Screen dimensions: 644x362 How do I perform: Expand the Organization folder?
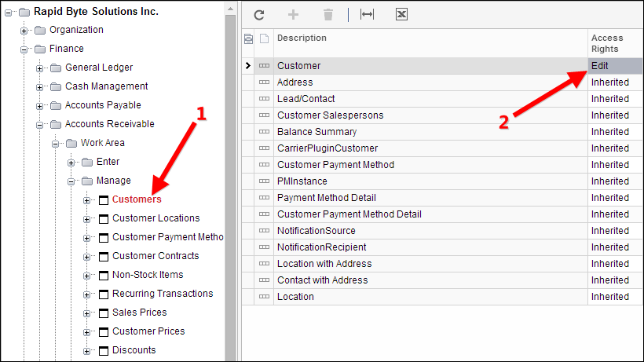coord(24,31)
